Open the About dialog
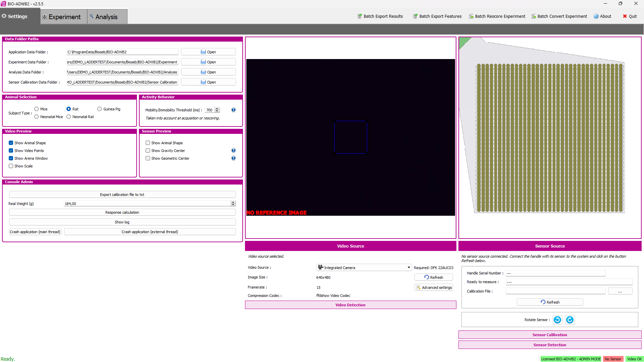The height and width of the screenshot is (362, 644). 602,16
